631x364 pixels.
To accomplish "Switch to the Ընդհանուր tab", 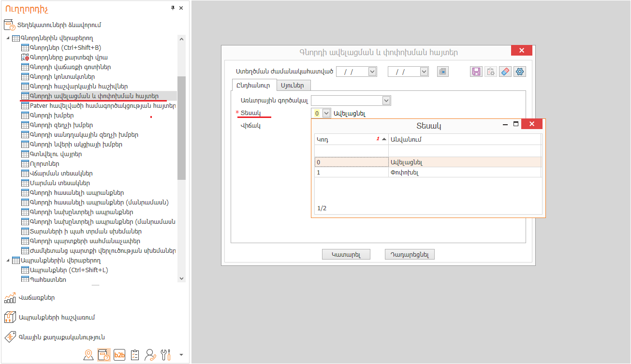I will (254, 85).
